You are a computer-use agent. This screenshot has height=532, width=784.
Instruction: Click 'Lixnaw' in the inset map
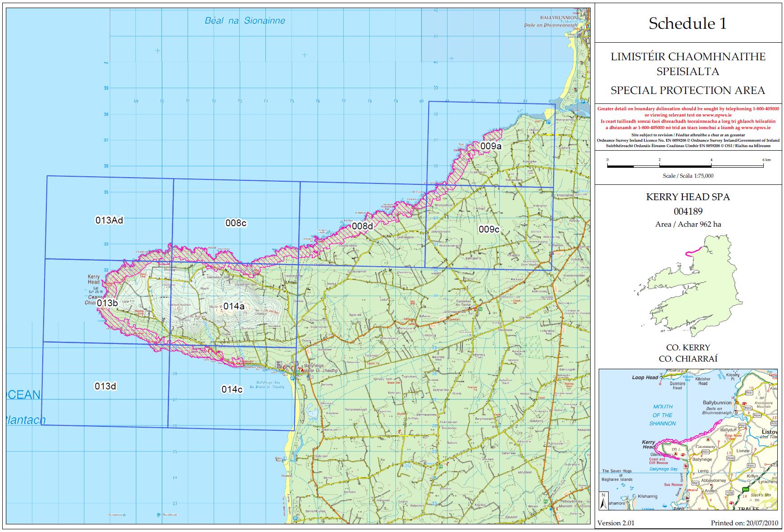(743, 450)
